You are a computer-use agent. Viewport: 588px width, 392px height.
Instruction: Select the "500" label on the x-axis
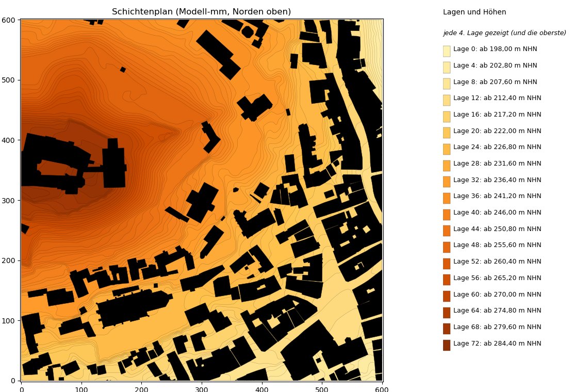tap(322, 389)
